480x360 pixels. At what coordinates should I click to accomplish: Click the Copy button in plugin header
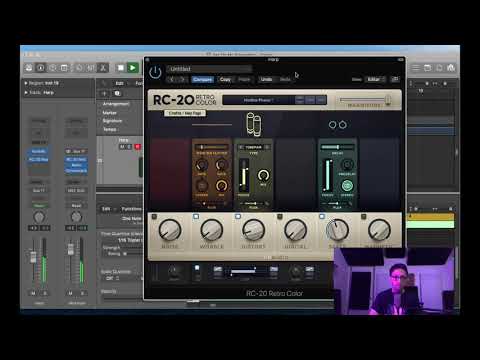(x=225, y=79)
